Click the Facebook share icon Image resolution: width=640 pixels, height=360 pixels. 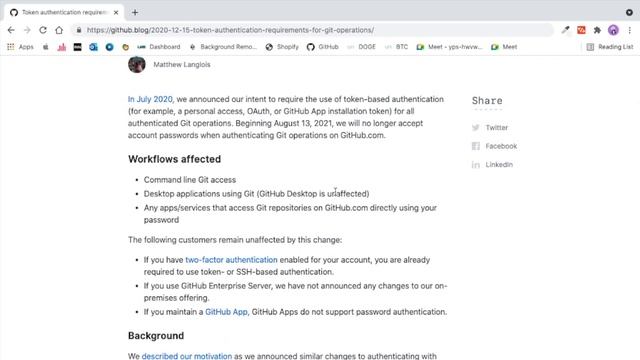[476, 146]
